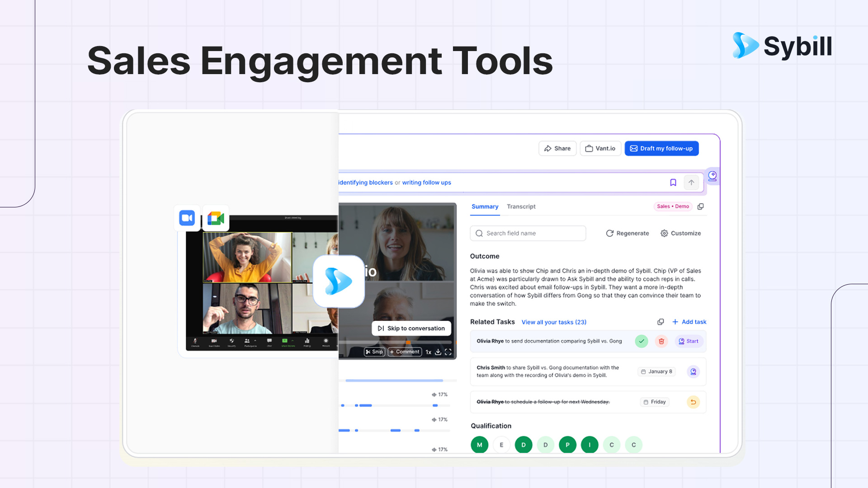868x488 pixels.
Task: Open Participants in Zoom toolbar
Action: (x=250, y=343)
